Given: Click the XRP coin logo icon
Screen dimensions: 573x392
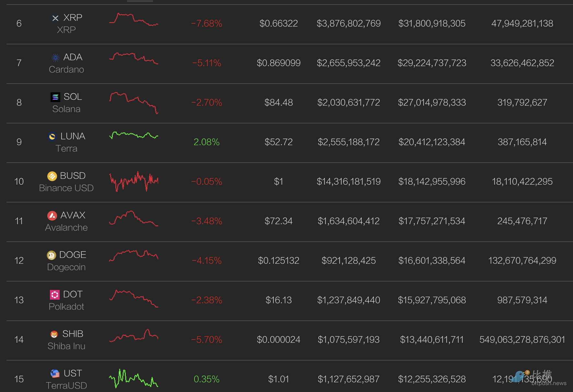Looking at the screenshot, I should click(x=55, y=18).
